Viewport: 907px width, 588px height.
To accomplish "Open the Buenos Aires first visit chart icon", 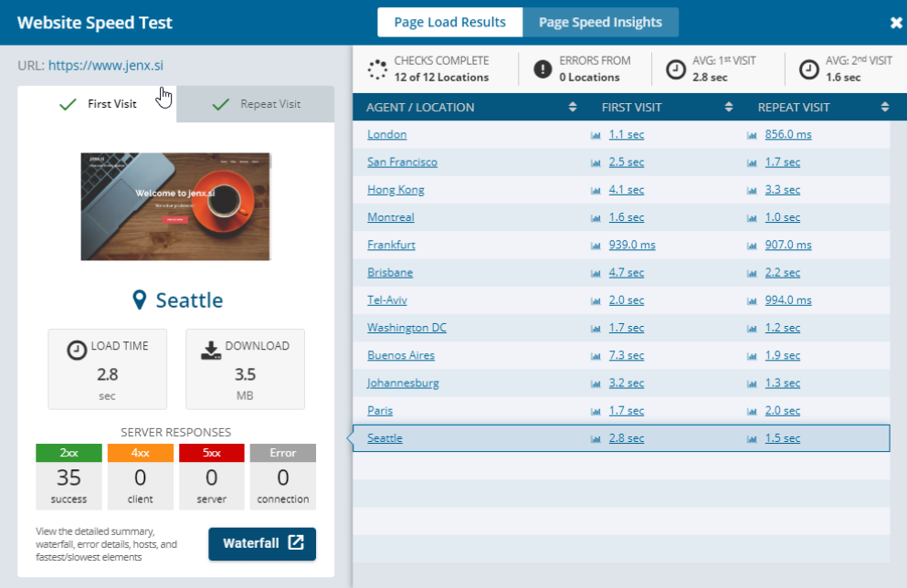I will click(596, 356).
